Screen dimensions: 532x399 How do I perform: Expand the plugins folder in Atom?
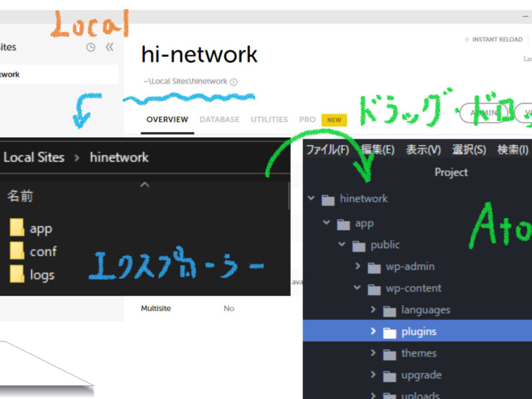pyautogui.click(x=373, y=331)
